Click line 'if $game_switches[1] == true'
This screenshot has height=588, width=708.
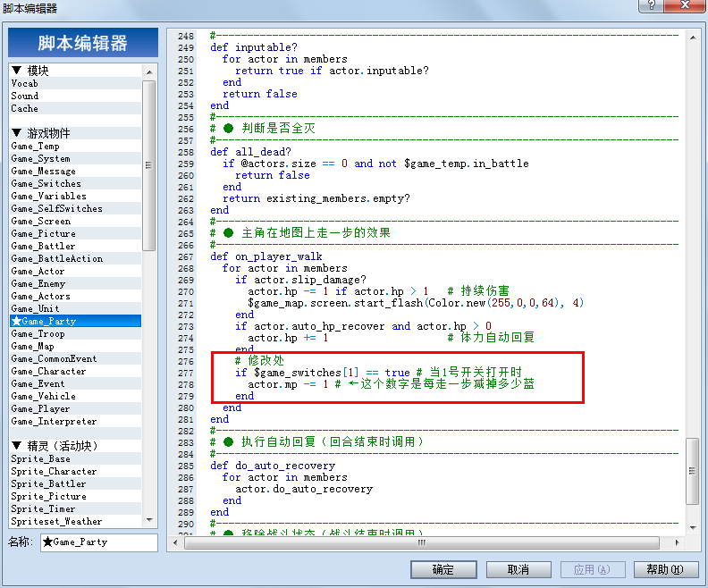click(323, 373)
